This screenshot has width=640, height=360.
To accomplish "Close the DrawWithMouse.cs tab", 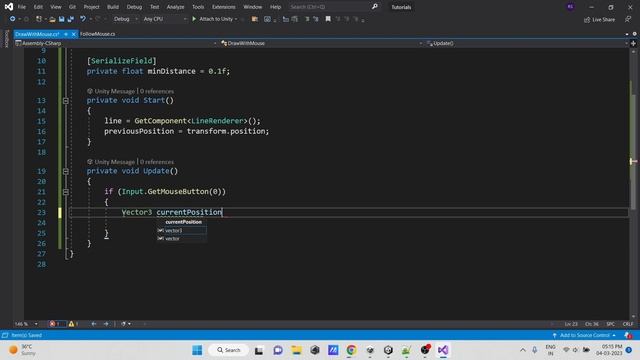I will (73, 34).
